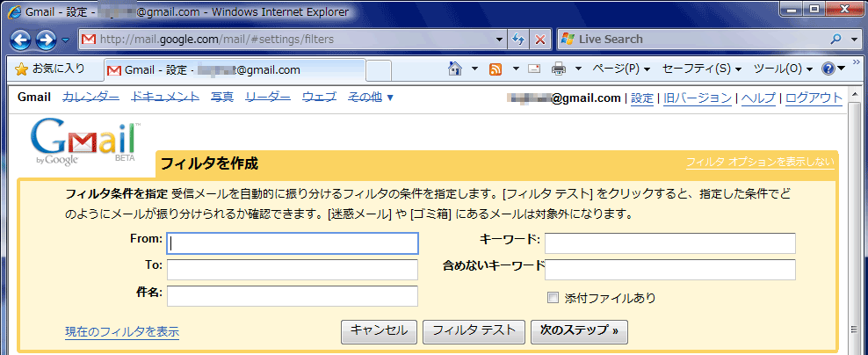Click the search magnifier icon
The width and height of the screenshot is (868, 355).
[836, 39]
